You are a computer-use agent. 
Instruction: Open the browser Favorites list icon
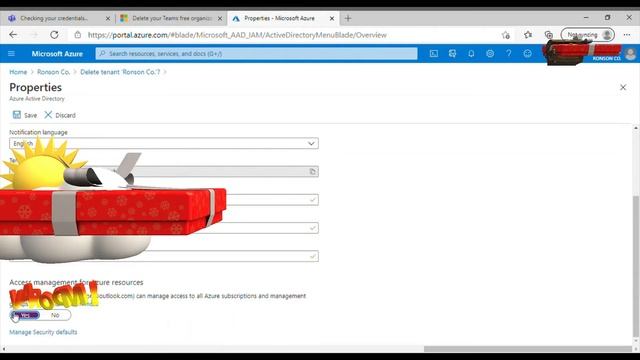pyautogui.click(x=528, y=35)
